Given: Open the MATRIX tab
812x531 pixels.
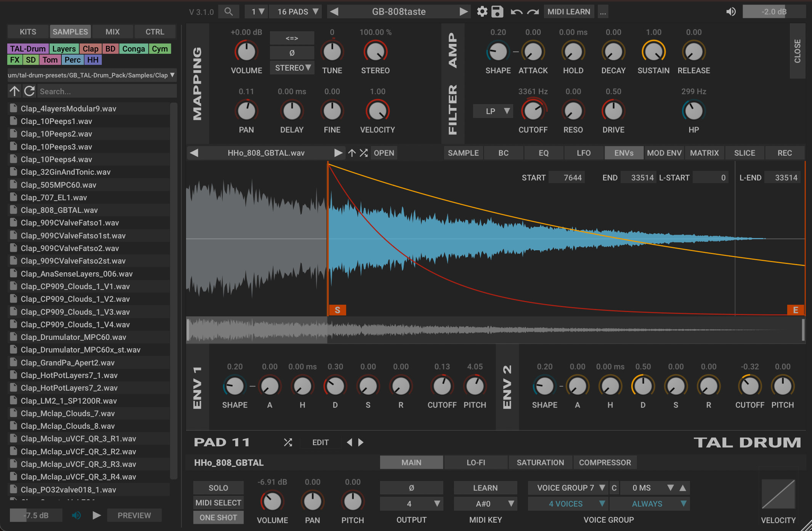Looking at the screenshot, I should pyautogui.click(x=704, y=153).
